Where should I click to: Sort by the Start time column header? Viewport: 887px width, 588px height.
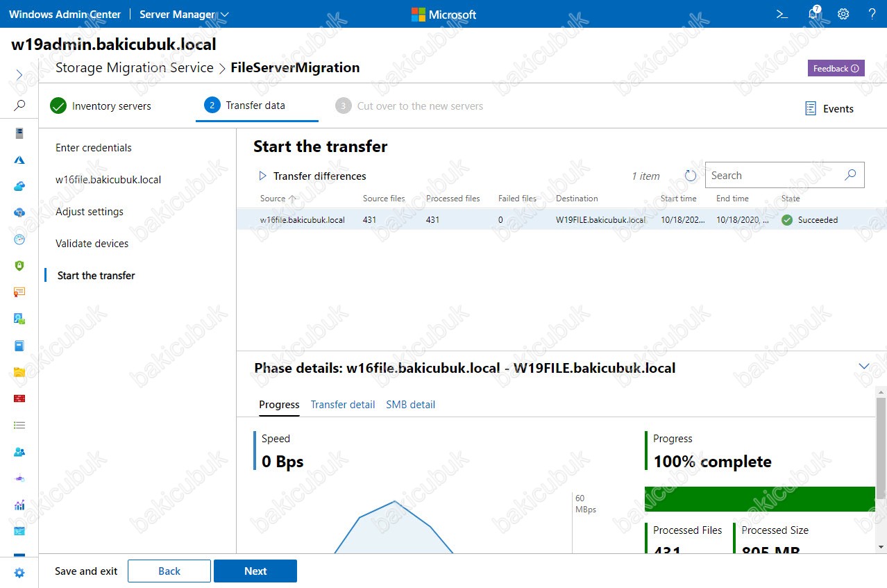point(679,199)
